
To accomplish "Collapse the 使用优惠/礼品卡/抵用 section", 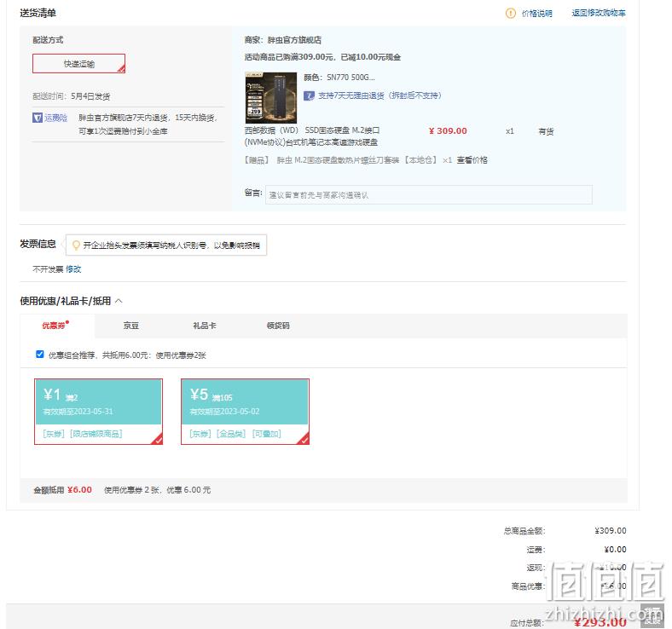I will 119,301.
